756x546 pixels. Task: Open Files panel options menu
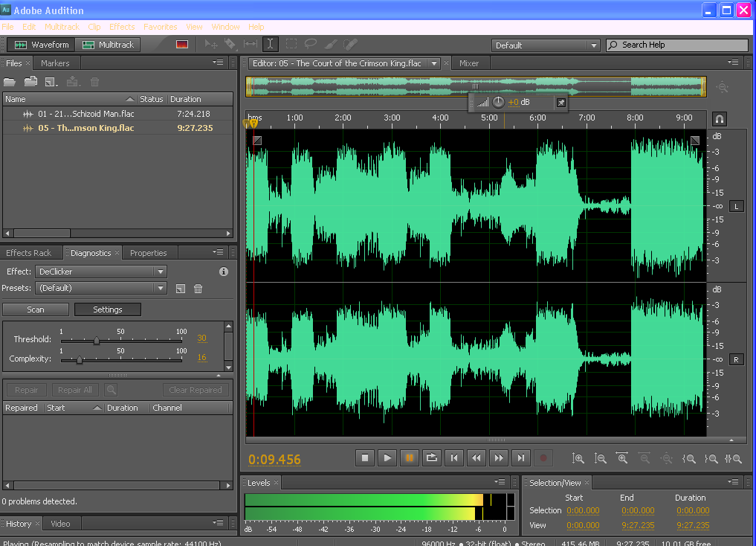[x=218, y=62]
